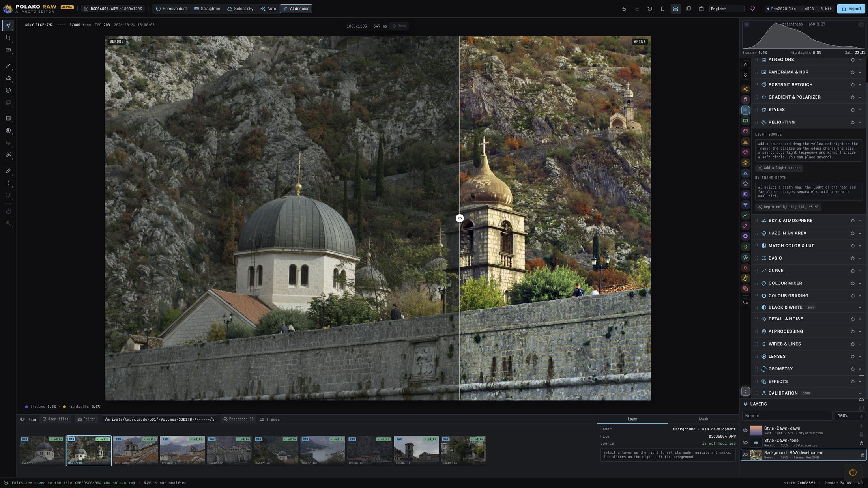Switch to the Layer tab
Screen dimensions: 868x488
tap(632, 419)
